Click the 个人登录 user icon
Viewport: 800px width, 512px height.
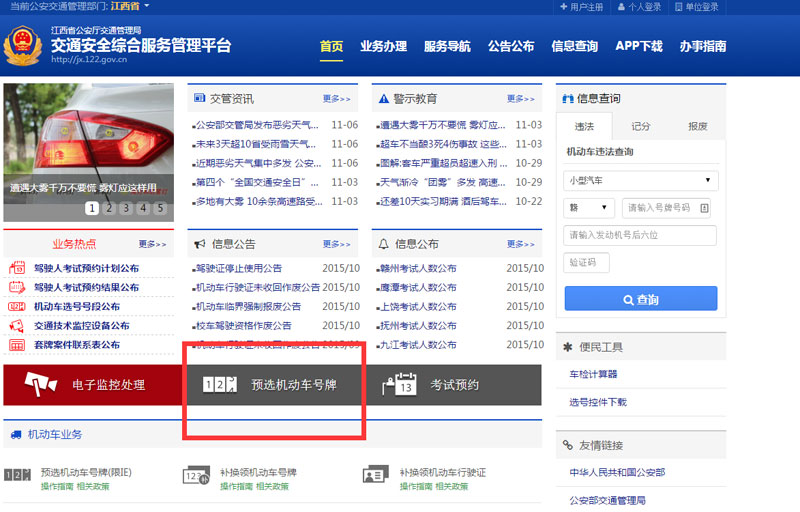tap(621, 7)
